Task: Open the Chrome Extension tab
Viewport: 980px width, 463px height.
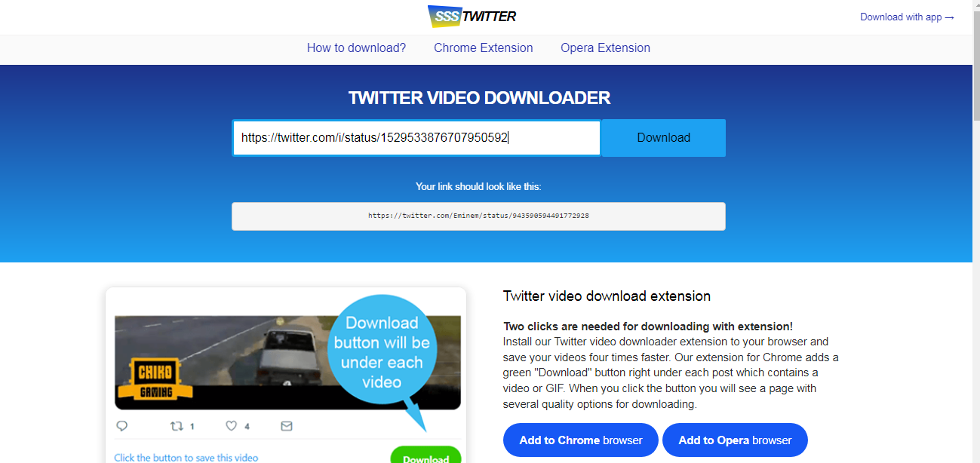Action: (484, 48)
